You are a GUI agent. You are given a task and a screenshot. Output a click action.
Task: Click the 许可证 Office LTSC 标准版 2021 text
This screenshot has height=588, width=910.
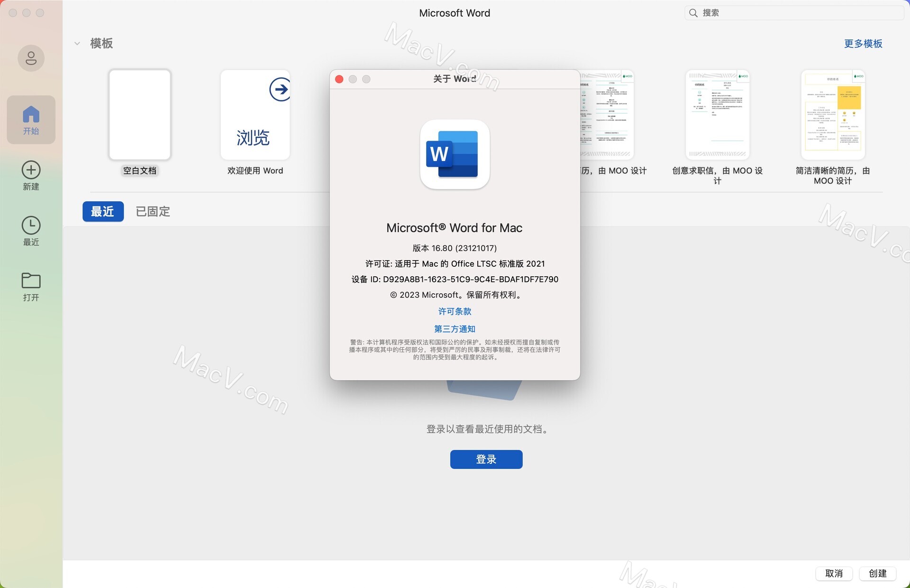[x=455, y=263]
